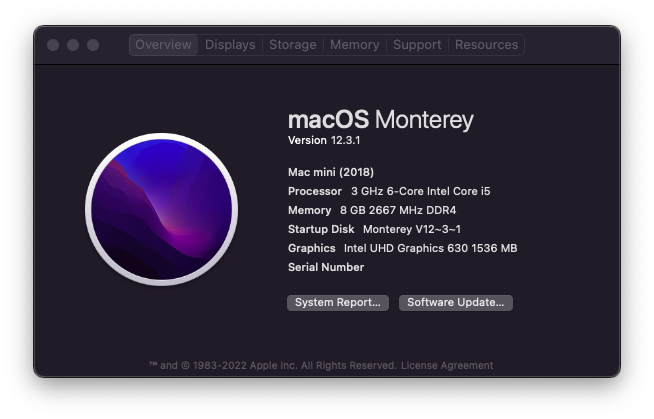Minimize window with the middle traffic-light button
Viewport: 654px width, 419px height.
[73, 45]
